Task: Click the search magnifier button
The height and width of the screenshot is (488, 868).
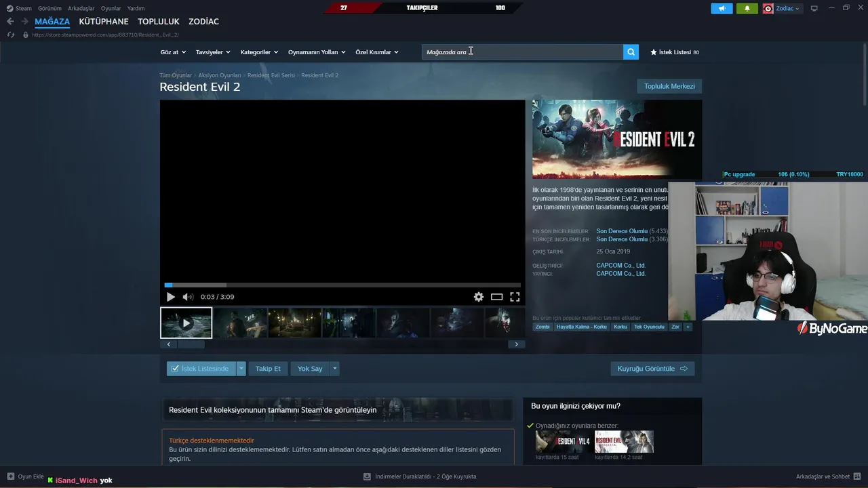Action: click(x=631, y=52)
